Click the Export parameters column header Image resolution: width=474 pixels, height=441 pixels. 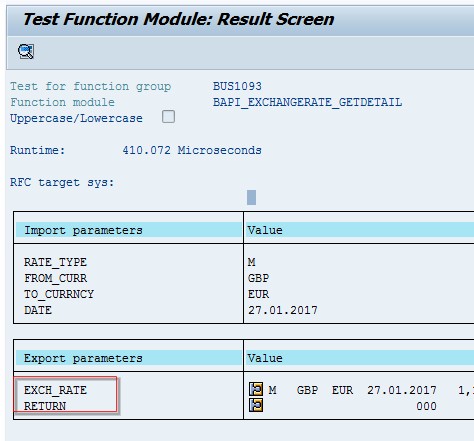click(x=83, y=358)
